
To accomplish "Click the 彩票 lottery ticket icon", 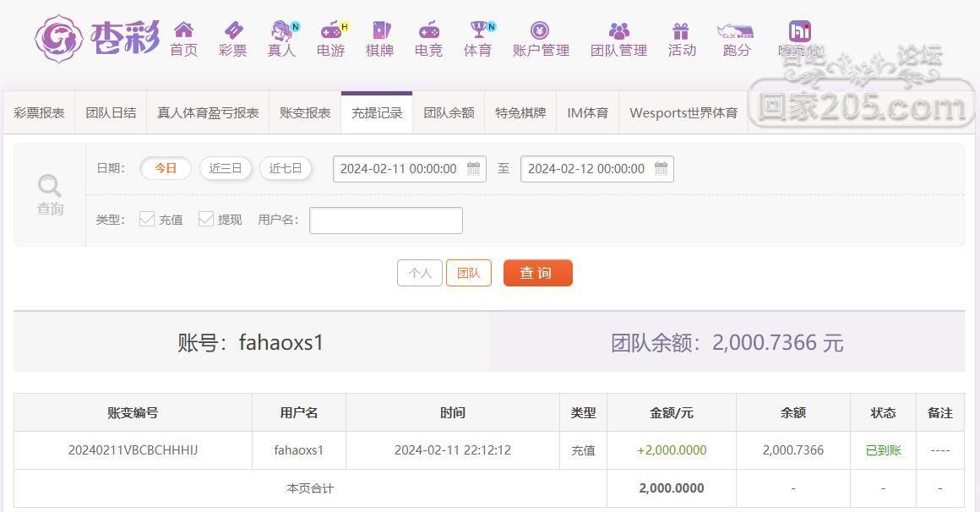I will tap(233, 30).
